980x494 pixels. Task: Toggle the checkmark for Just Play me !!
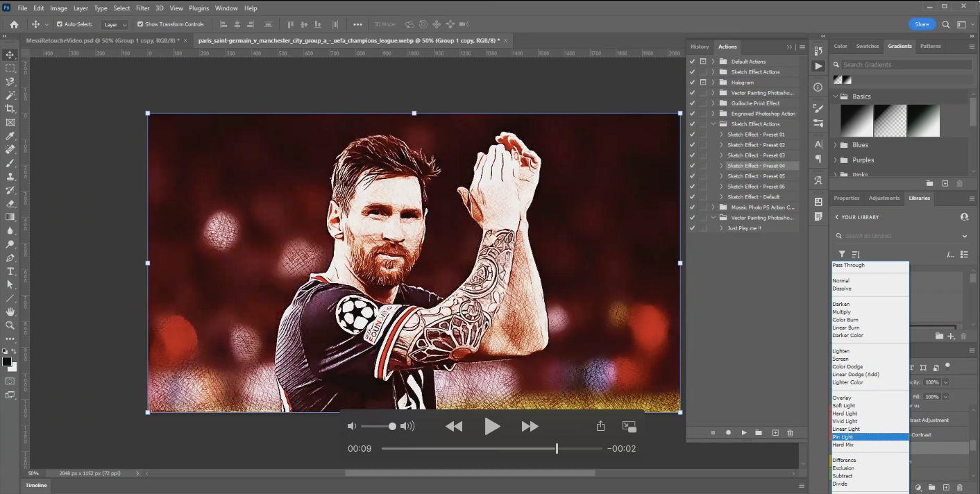tap(692, 228)
